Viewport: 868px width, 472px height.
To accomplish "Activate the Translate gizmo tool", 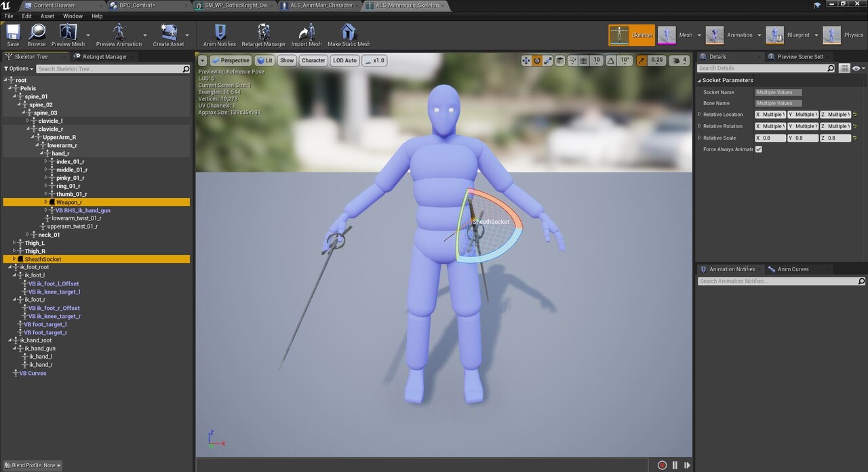I will [526, 60].
